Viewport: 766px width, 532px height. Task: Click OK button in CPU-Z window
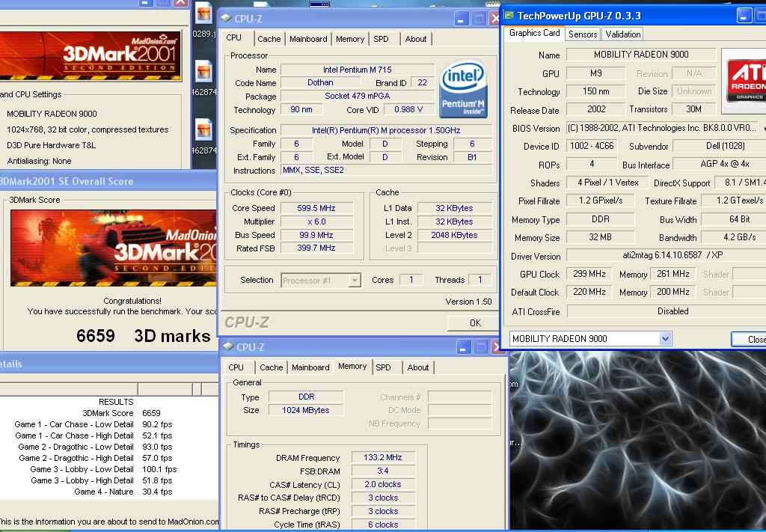click(475, 323)
